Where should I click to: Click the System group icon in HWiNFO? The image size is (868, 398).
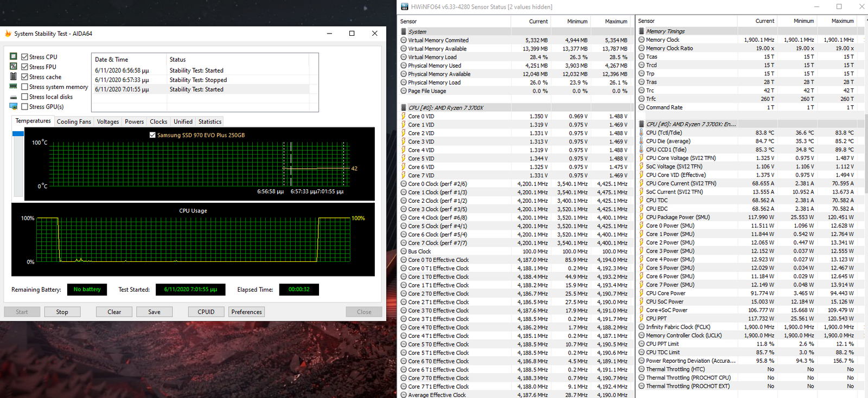pos(404,31)
